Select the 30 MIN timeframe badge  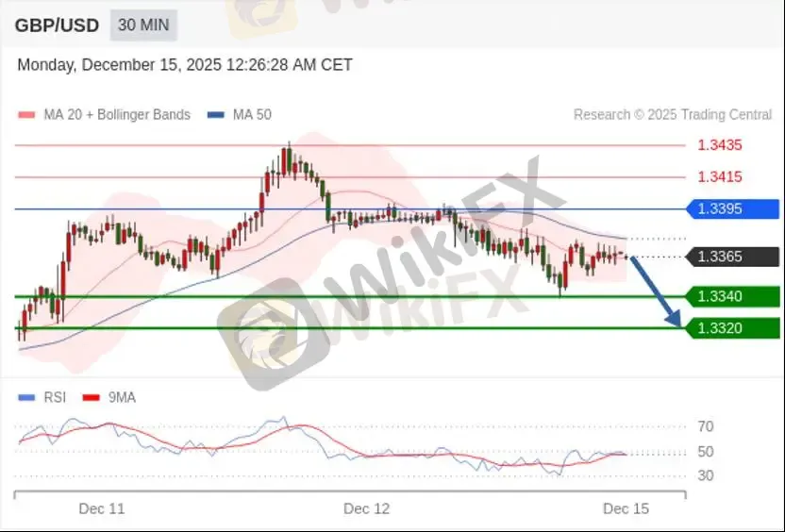(x=143, y=25)
